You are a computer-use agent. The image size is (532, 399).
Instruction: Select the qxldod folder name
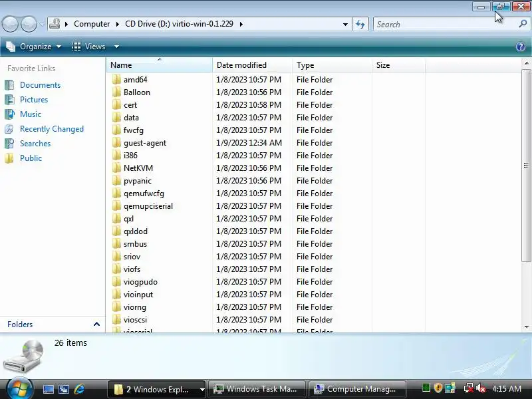pos(136,231)
